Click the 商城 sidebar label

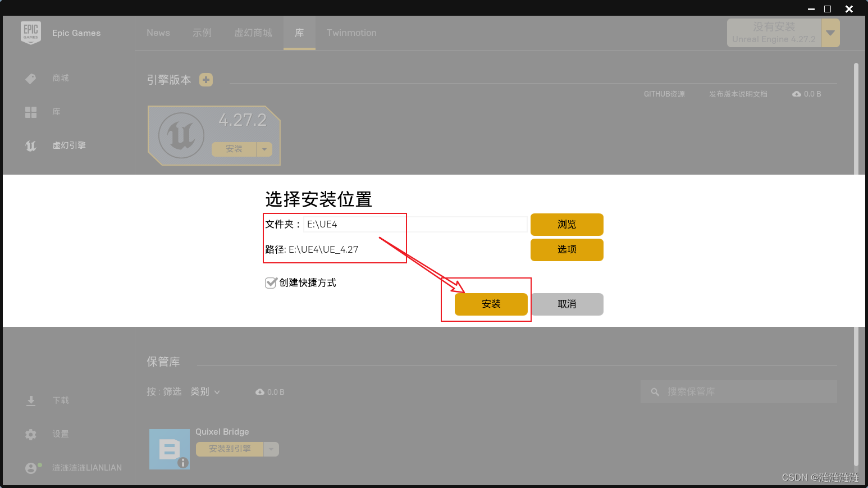tap(61, 78)
